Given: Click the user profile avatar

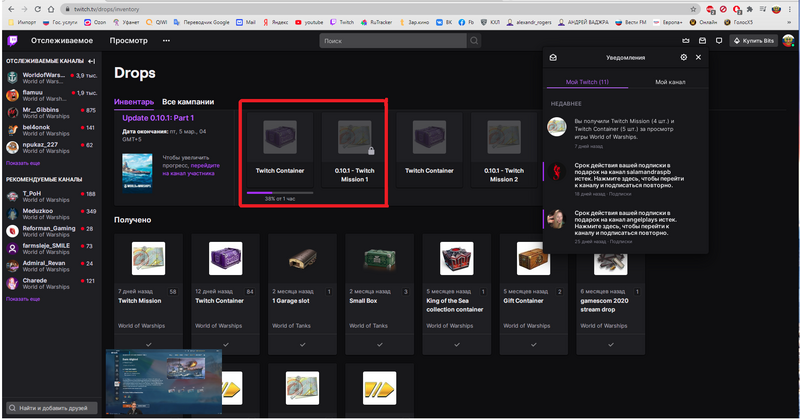Looking at the screenshot, I should (x=790, y=41).
